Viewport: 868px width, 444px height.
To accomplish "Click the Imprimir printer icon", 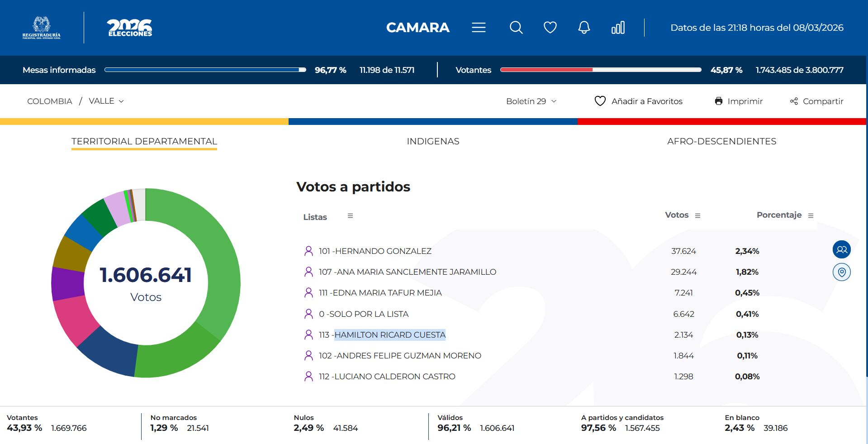I will tap(719, 101).
